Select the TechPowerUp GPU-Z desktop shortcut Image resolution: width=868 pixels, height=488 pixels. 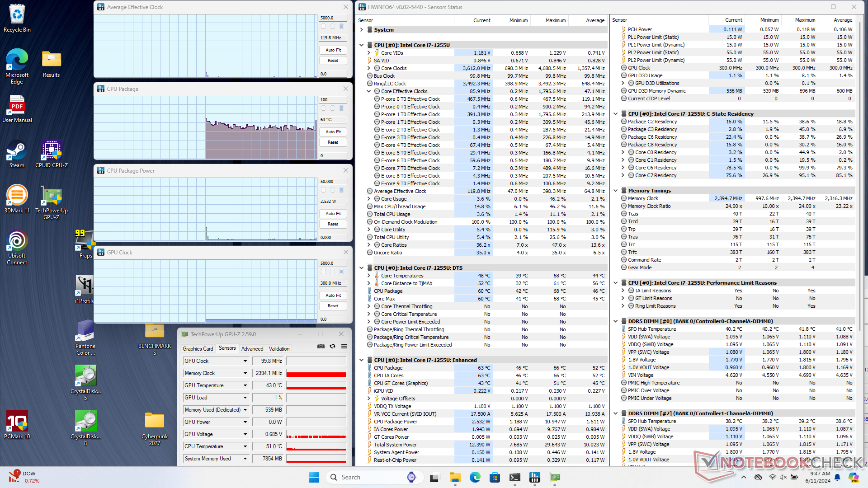[x=52, y=202]
